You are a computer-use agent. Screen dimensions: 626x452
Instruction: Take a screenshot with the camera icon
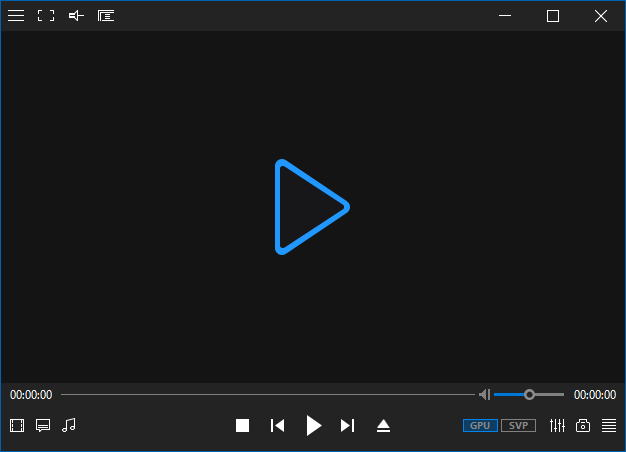[583, 426]
